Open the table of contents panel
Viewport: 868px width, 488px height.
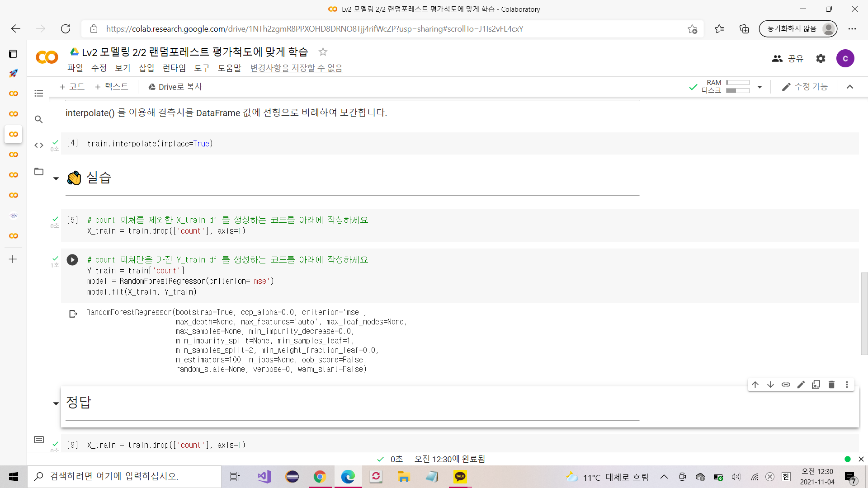pos(39,94)
